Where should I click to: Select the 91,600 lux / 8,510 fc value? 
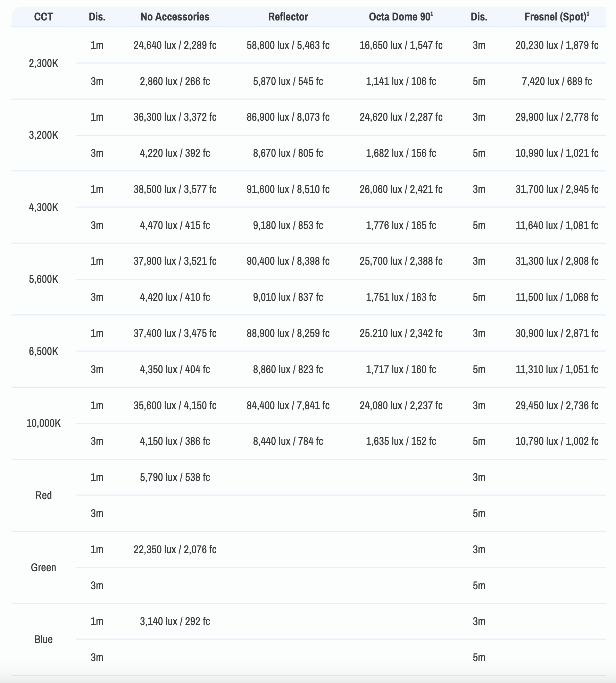[288, 189]
